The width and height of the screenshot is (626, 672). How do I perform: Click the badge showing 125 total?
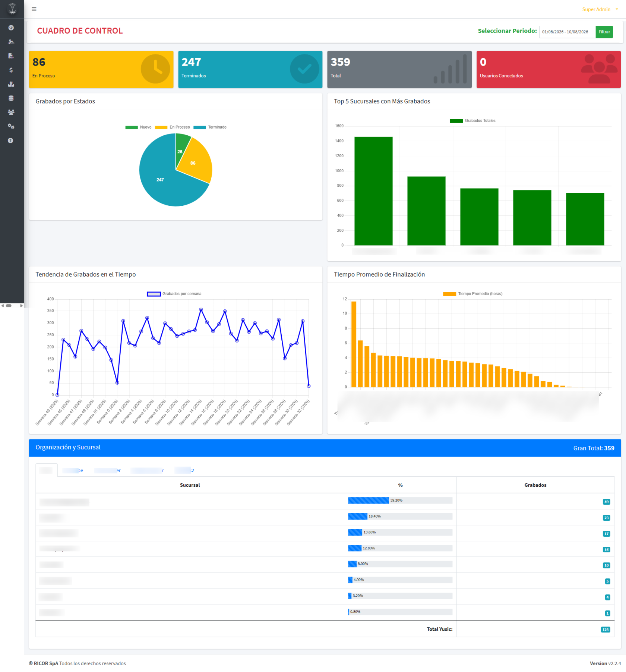pos(606,630)
